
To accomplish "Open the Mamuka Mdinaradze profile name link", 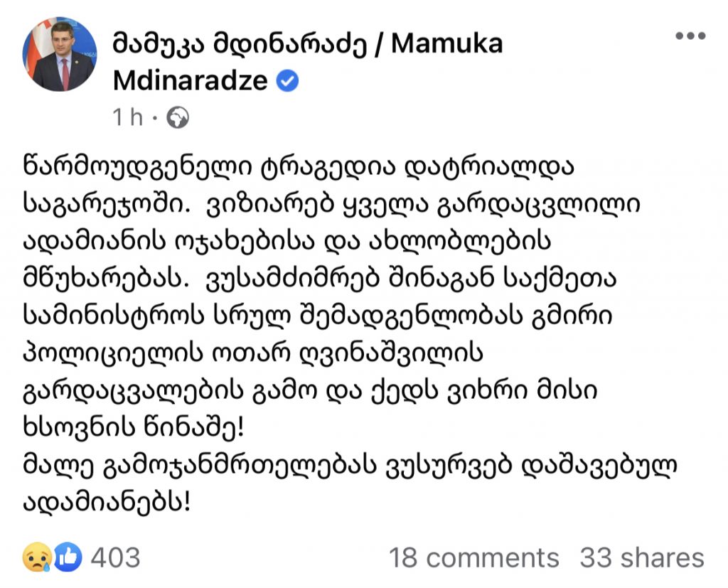I will pos(308,63).
